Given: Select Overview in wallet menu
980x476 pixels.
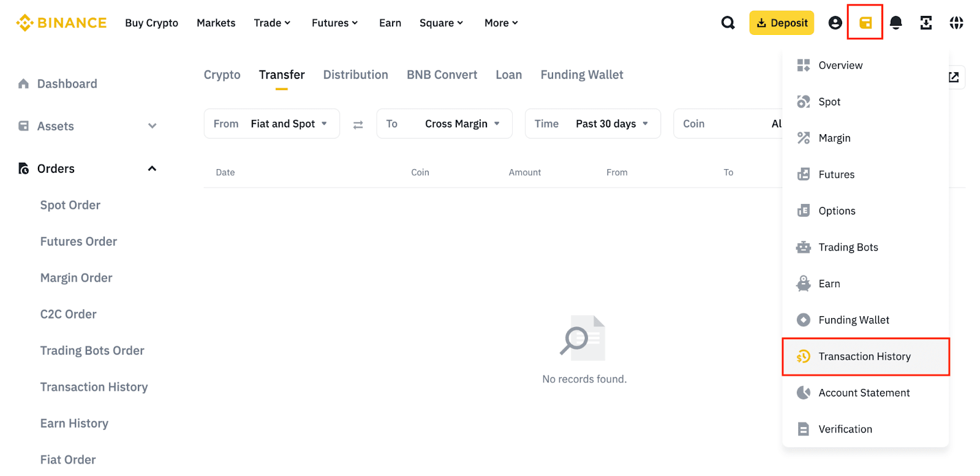Looking at the screenshot, I should tap(865, 65).
